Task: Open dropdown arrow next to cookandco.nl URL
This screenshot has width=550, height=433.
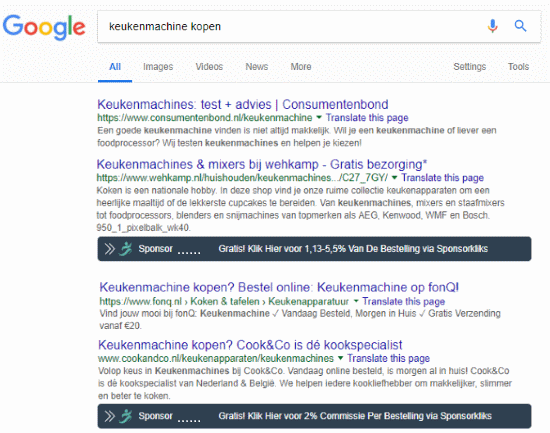Action: tap(340, 358)
